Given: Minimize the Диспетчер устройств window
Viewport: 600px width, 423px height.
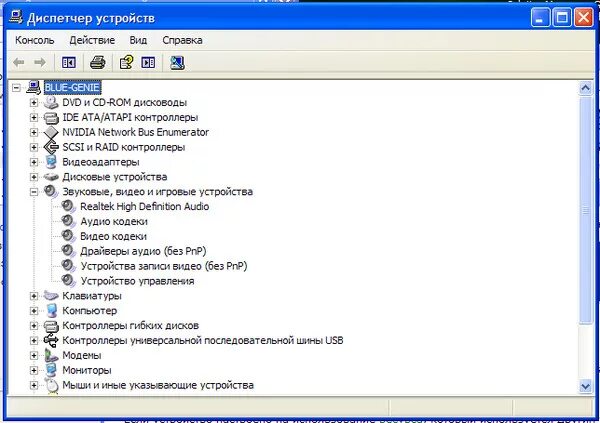Looking at the screenshot, I should 540,18.
